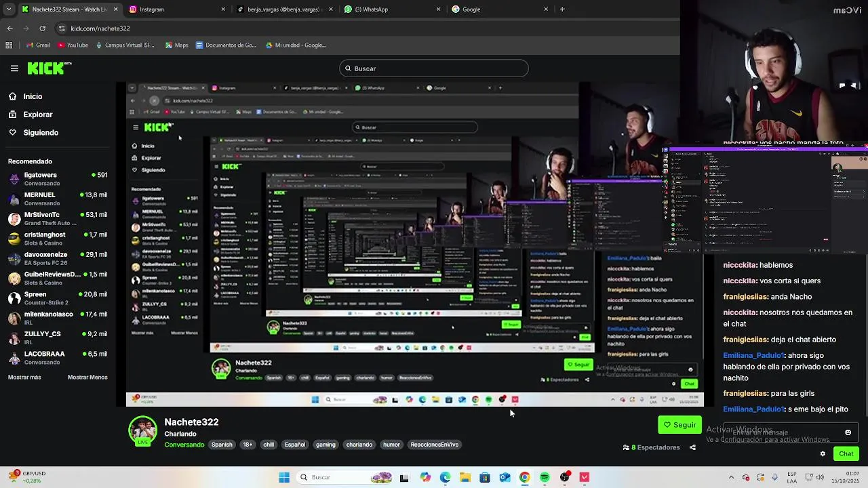Select the humor tag
This screenshot has width=868, height=488.
pos(391,445)
